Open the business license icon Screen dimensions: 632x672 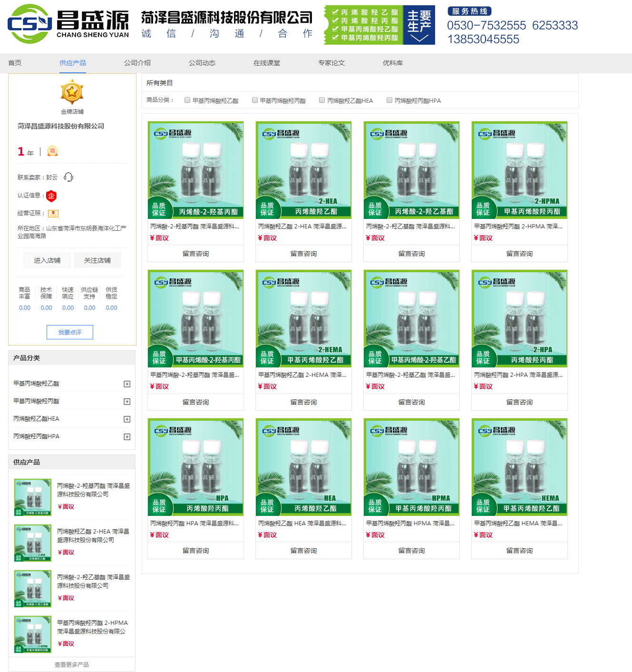(x=53, y=213)
